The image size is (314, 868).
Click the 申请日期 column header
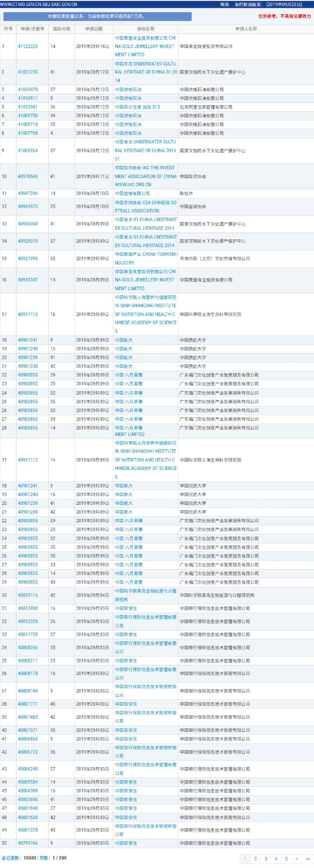pos(94,29)
